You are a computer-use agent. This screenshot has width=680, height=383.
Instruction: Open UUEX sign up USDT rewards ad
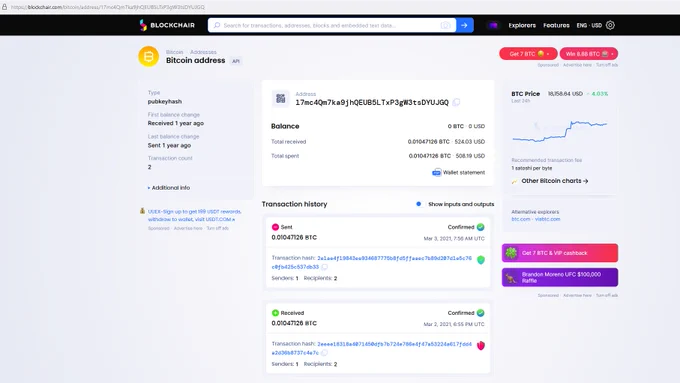pyautogui.click(x=194, y=215)
